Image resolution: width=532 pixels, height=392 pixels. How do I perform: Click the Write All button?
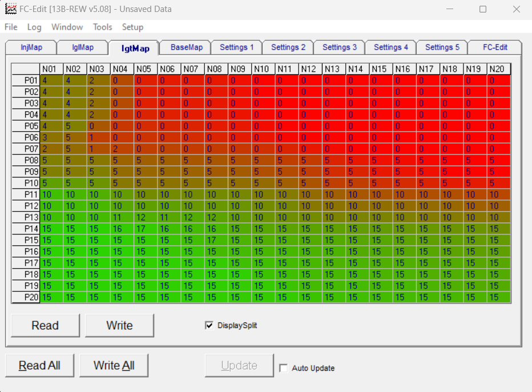coord(114,366)
